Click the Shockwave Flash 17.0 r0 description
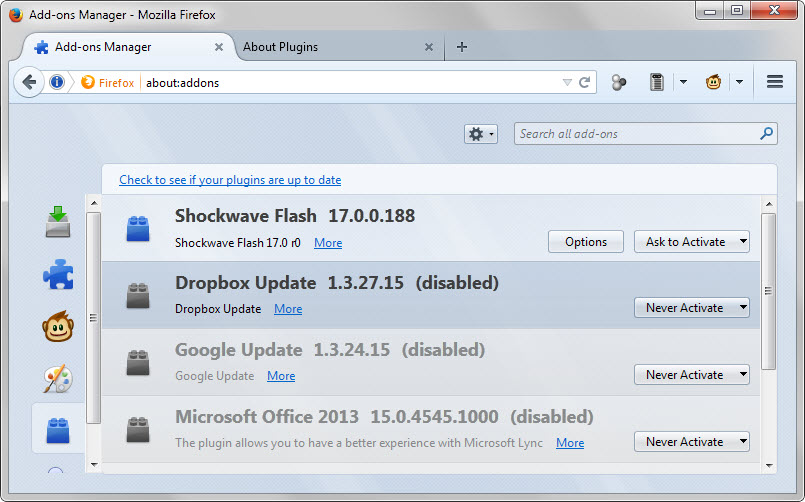Viewport: 805px width, 502px height. point(238,242)
